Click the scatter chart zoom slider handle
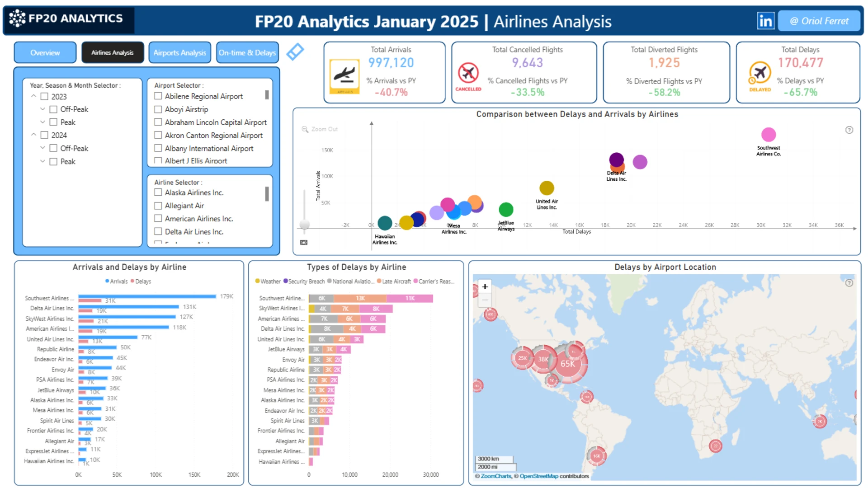This screenshot has width=868, height=488. click(305, 224)
